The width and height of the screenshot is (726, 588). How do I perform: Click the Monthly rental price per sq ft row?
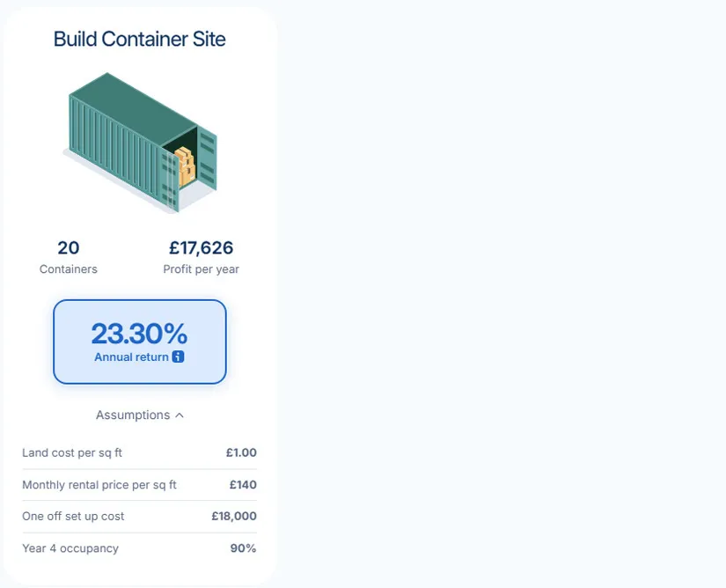tap(139, 485)
